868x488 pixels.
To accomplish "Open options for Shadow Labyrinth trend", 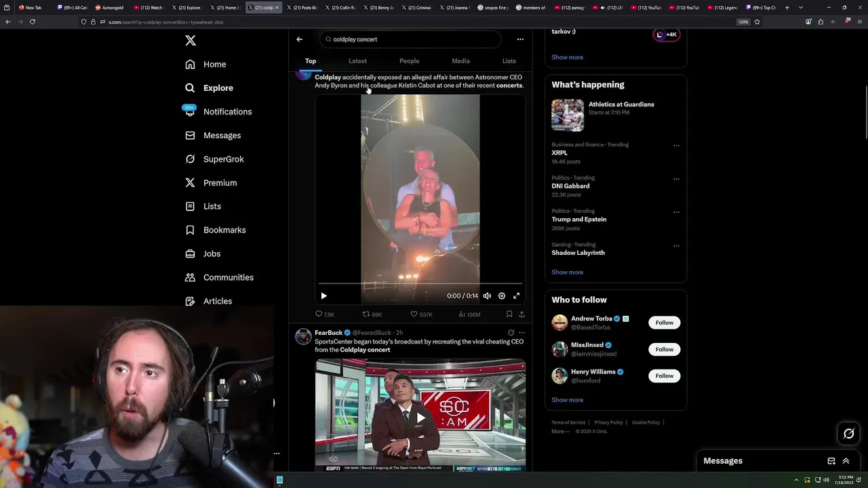I will point(676,245).
